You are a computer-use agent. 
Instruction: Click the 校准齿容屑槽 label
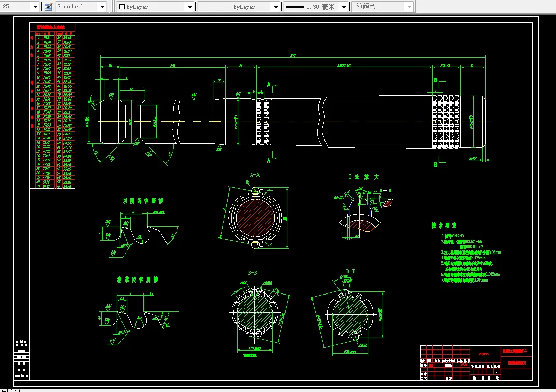pyautogui.click(x=138, y=280)
